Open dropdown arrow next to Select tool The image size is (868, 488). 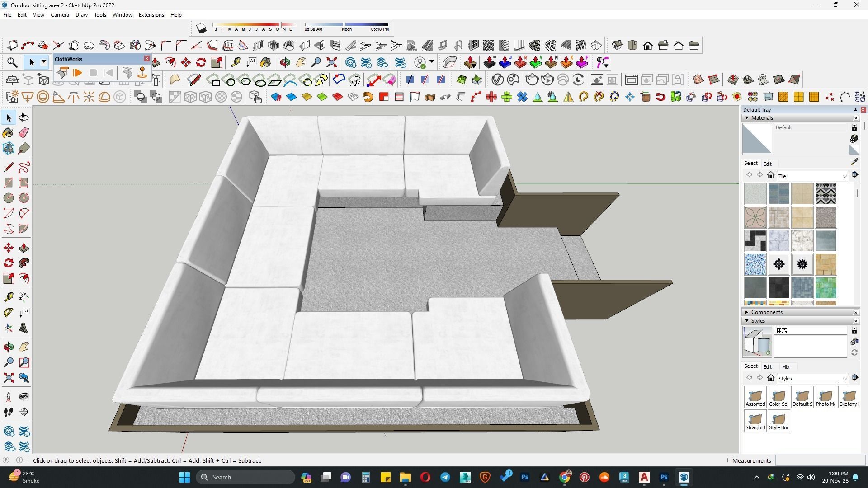[x=44, y=62]
